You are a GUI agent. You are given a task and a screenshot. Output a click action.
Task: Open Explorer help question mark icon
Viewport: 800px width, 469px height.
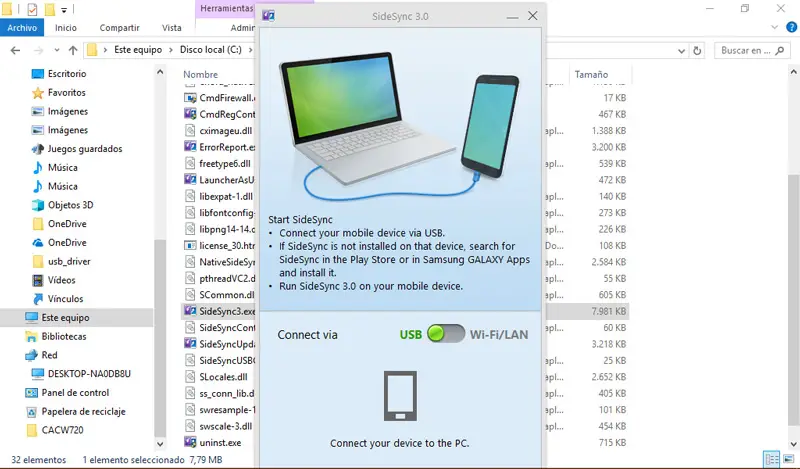(792, 27)
